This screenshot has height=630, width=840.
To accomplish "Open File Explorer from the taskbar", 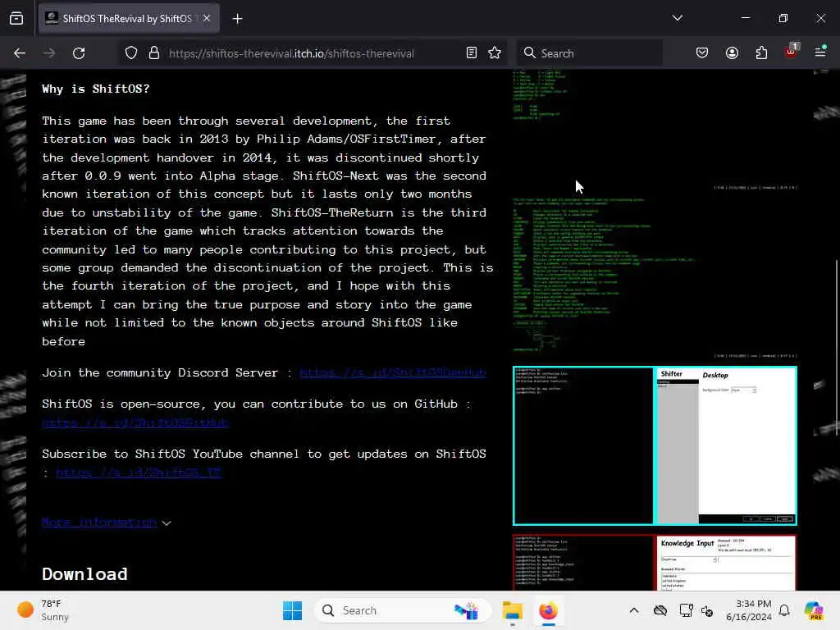I will pos(512,610).
